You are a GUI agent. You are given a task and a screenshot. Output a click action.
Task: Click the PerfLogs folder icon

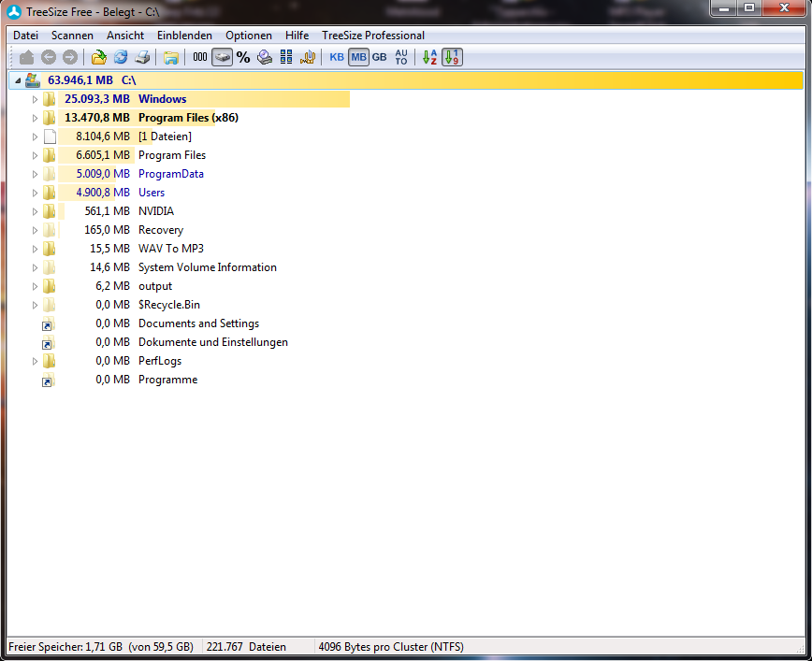(x=49, y=361)
